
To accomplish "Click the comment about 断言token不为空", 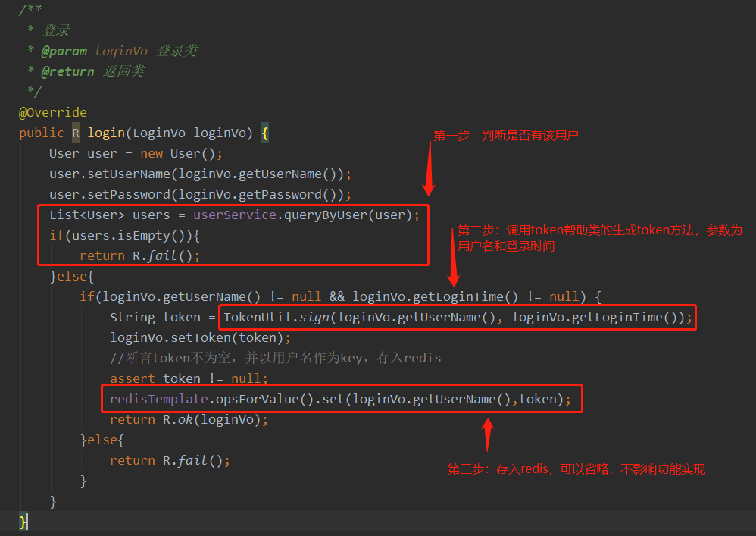I will click(x=275, y=358).
